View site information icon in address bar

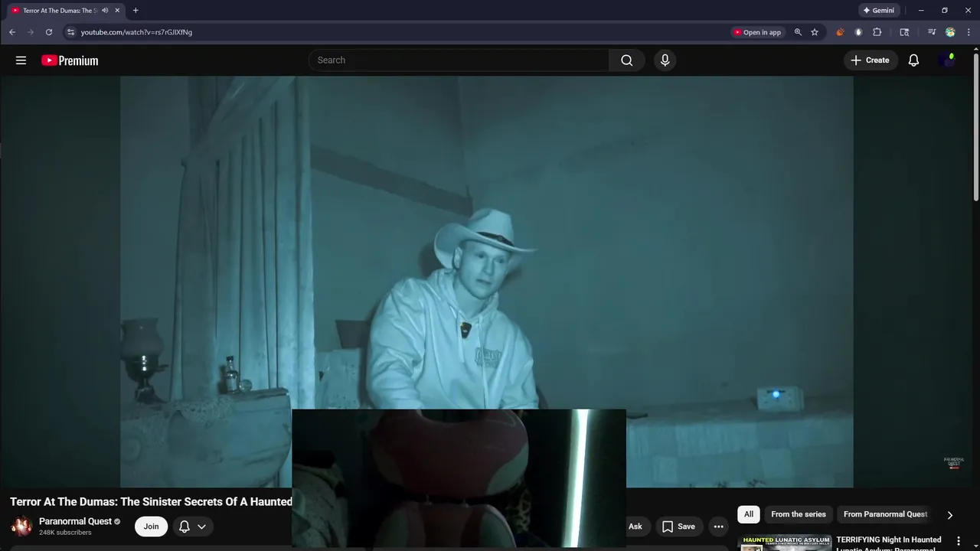(x=70, y=32)
